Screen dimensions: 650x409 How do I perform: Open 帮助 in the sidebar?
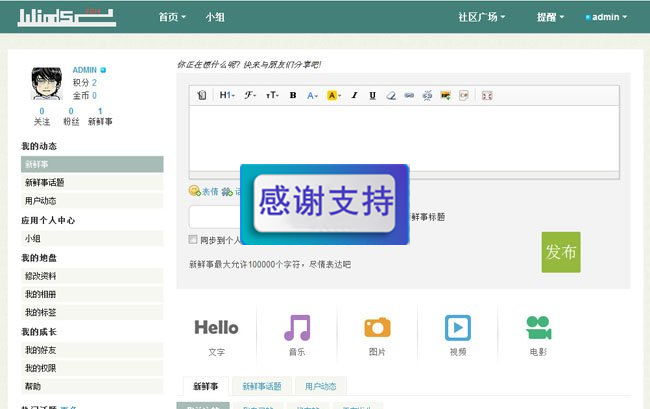(92, 386)
